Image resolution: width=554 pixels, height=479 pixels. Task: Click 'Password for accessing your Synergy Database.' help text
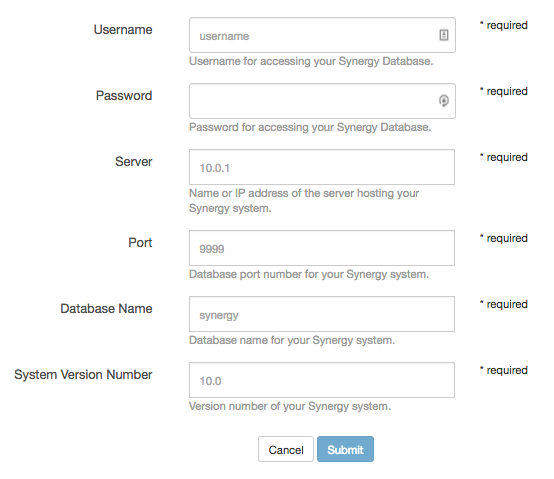pyautogui.click(x=310, y=127)
